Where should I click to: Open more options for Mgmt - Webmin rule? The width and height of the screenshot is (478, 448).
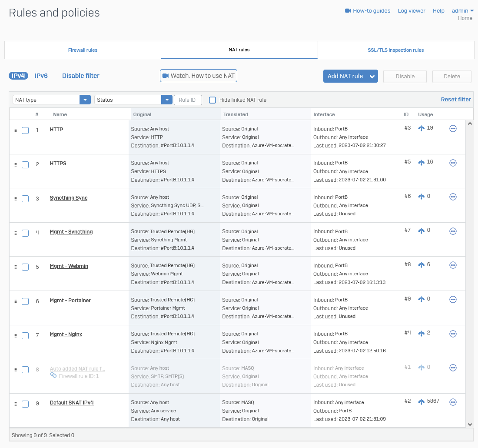[x=453, y=265]
